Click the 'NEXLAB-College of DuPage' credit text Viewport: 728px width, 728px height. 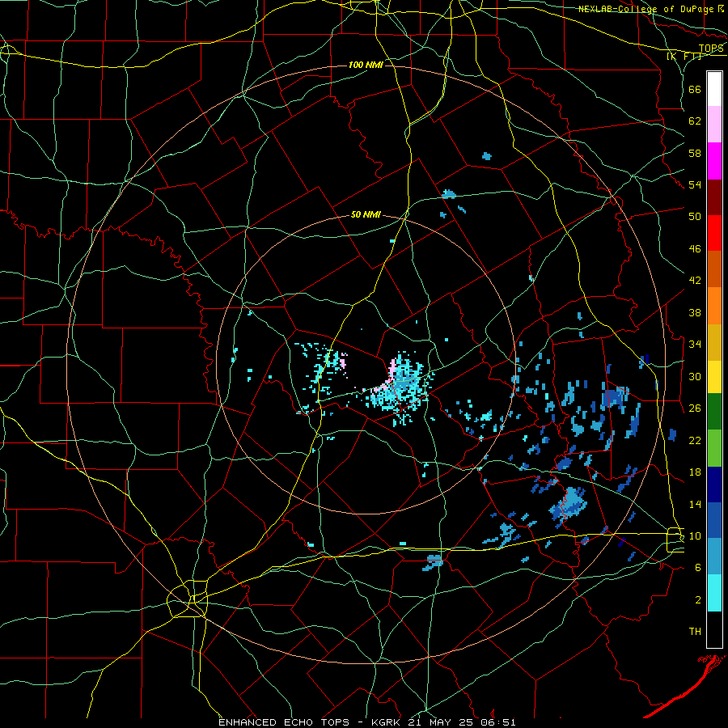tap(647, 9)
